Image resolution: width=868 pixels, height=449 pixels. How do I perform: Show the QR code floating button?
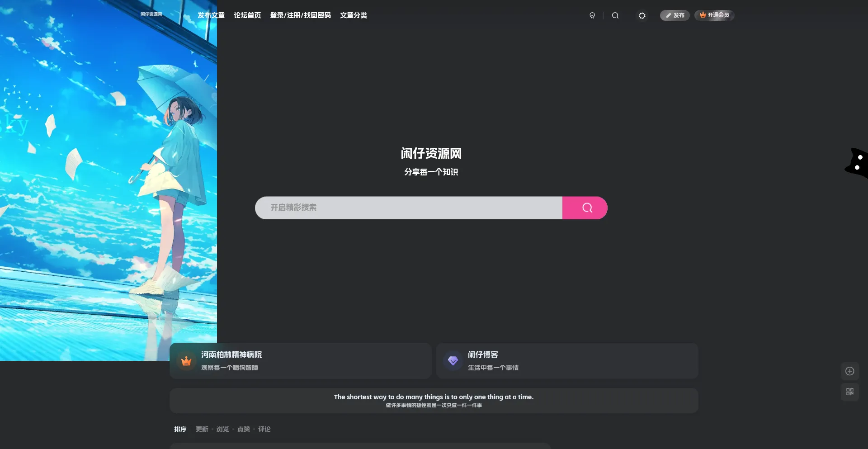pyautogui.click(x=850, y=392)
